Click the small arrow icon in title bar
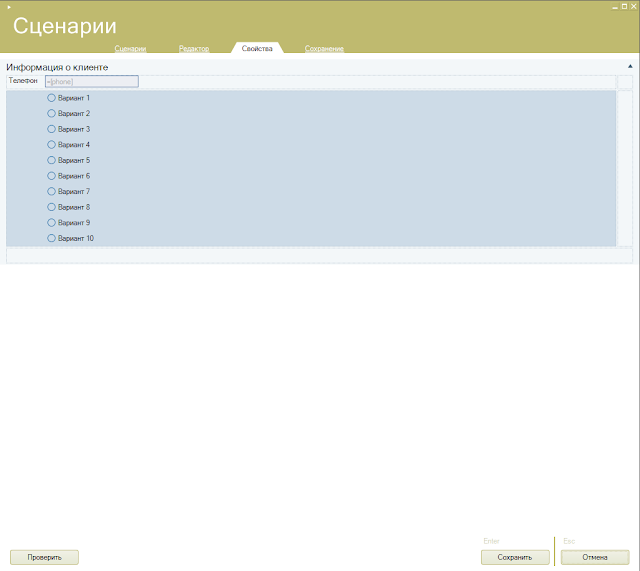The height and width of the screenshot is (571, 640). coord(9,7)
